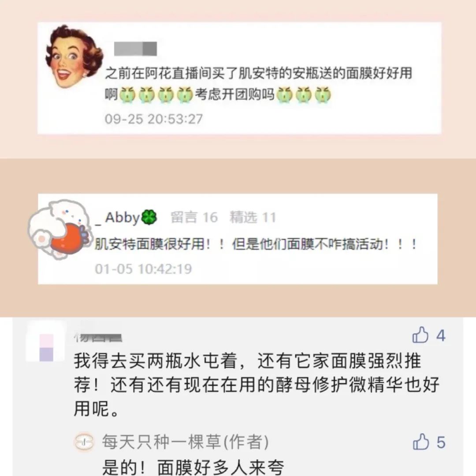Select the comment text 肌安特面膜很好用

pyautogui.click(x=150, y=244)
